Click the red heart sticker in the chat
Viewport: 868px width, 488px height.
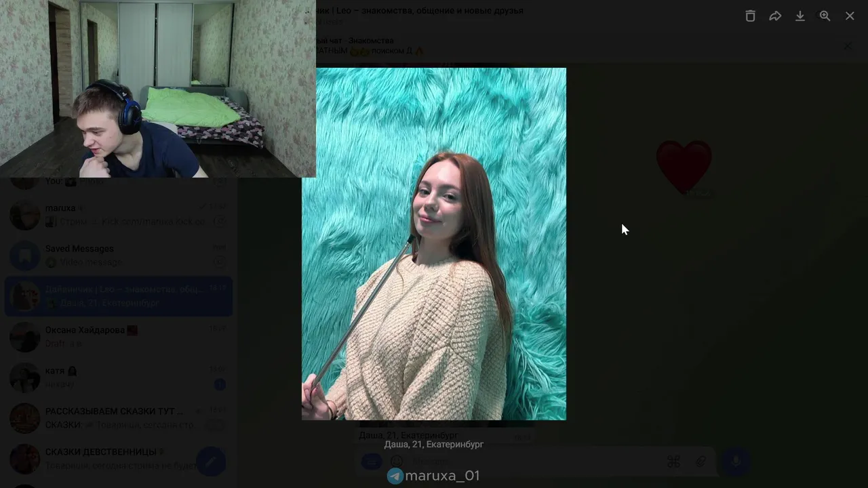684,167
